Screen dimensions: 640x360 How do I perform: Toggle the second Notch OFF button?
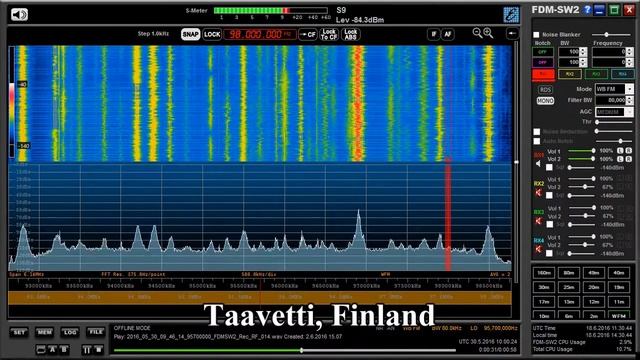click(542, 62)
